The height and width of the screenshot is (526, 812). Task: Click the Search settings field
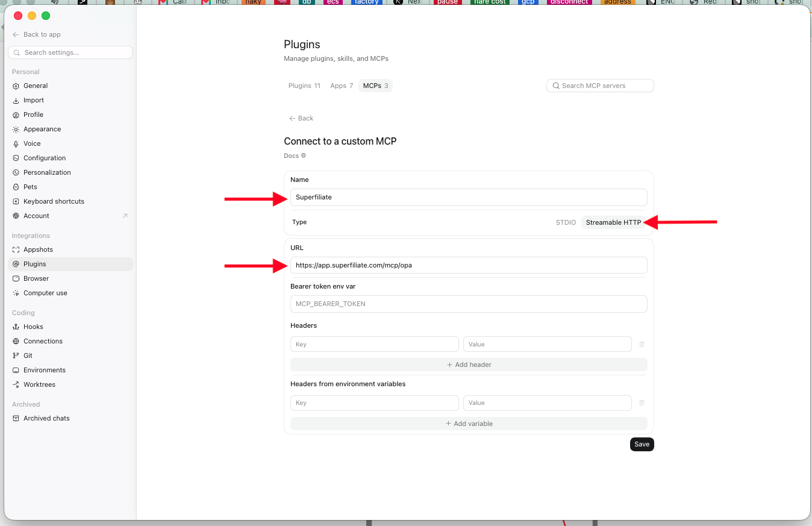[70, 52]
